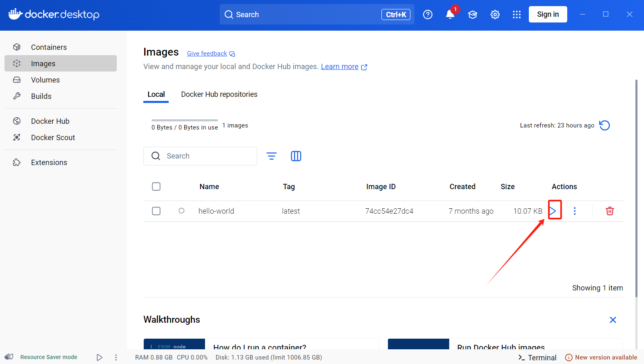Open Extensions in the sidebar
644x364 pixels.
(x=60, y=162)
